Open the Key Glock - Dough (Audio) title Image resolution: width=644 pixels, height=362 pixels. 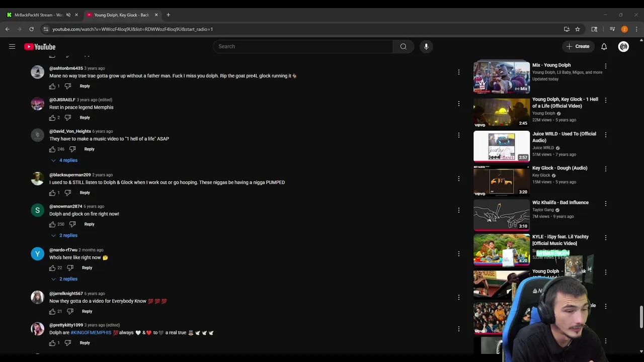[559, 168]
